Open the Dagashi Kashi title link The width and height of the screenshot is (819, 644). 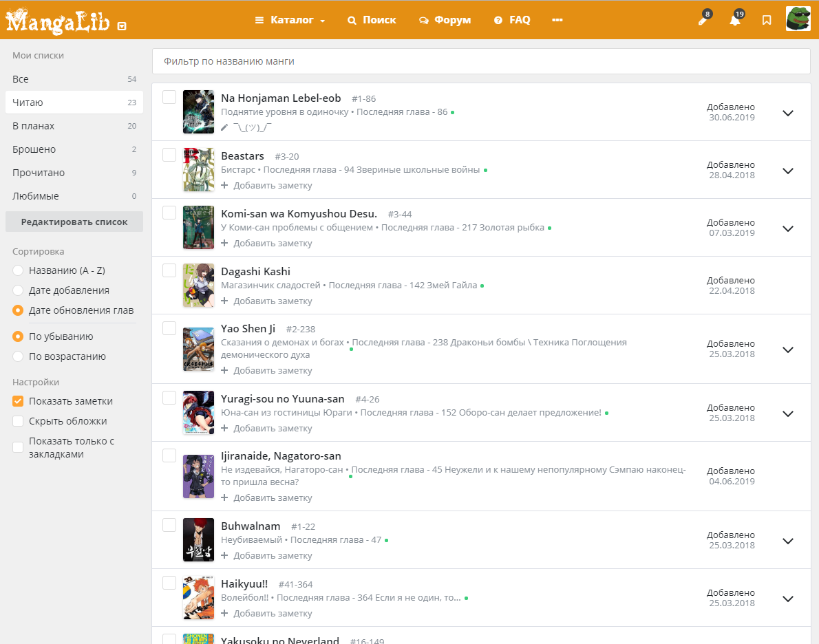(x=255, y=272)
